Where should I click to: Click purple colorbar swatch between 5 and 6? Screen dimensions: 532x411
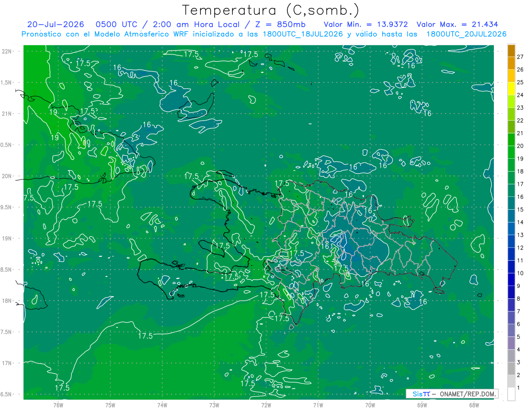coord(511,331)
